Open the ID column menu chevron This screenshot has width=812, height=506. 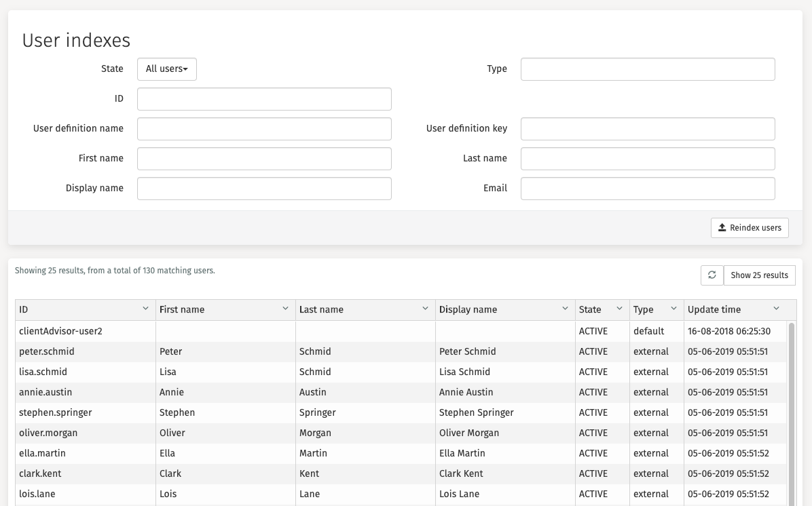[145, 309]
